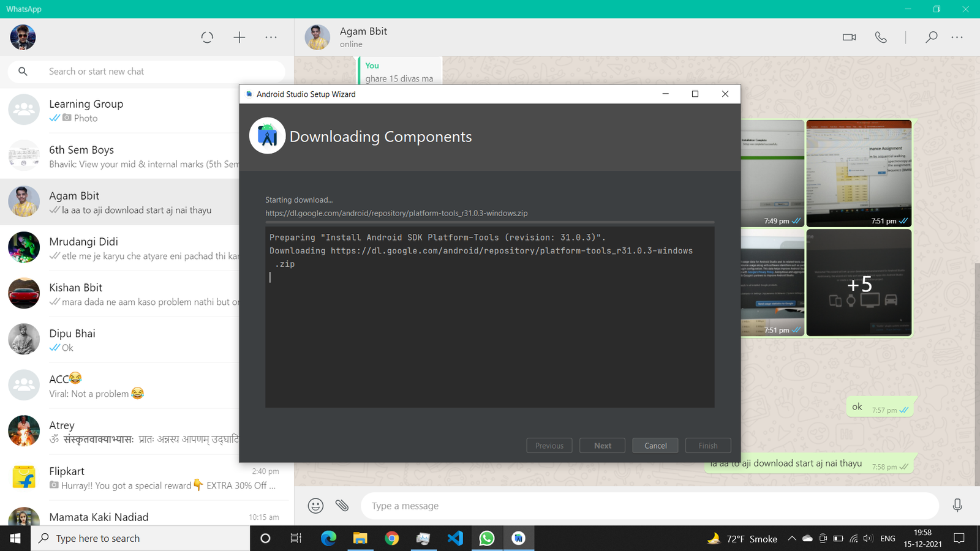Open chat list more options menu

click(x=271, y=37)
